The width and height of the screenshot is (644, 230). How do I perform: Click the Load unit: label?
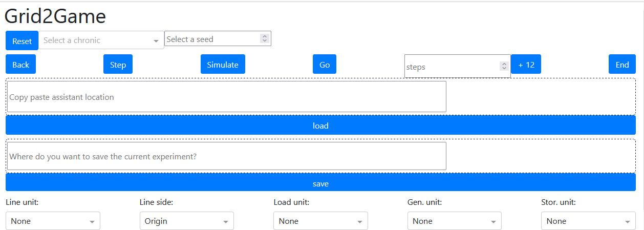(x=291, y=202)
